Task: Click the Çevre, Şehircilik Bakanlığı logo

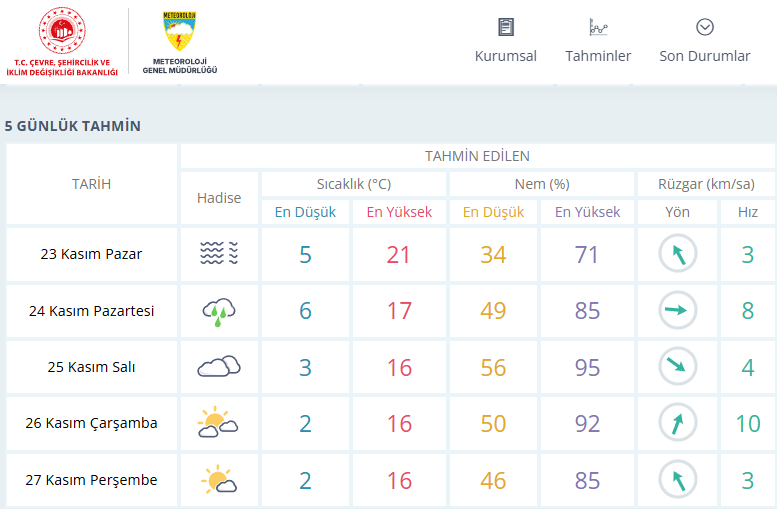Action: tap(62, 42)
